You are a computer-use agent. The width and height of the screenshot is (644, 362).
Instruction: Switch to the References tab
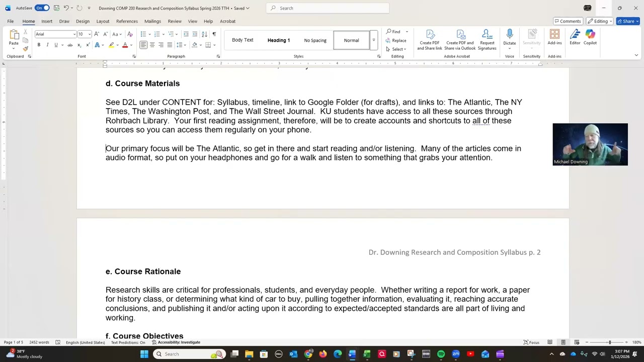pos(127,21)
